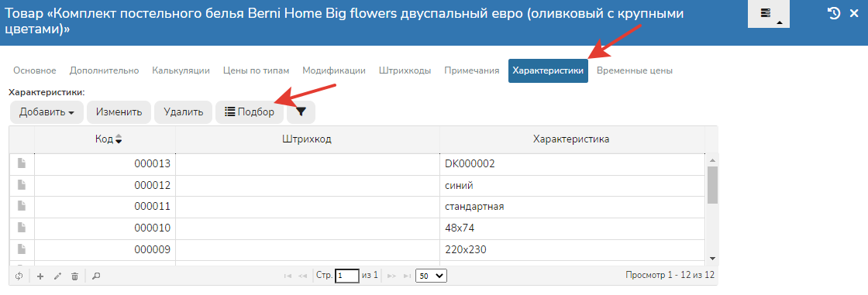Close the product card with X
Viewport: 868px width, 295px height.
pos(854,13)
